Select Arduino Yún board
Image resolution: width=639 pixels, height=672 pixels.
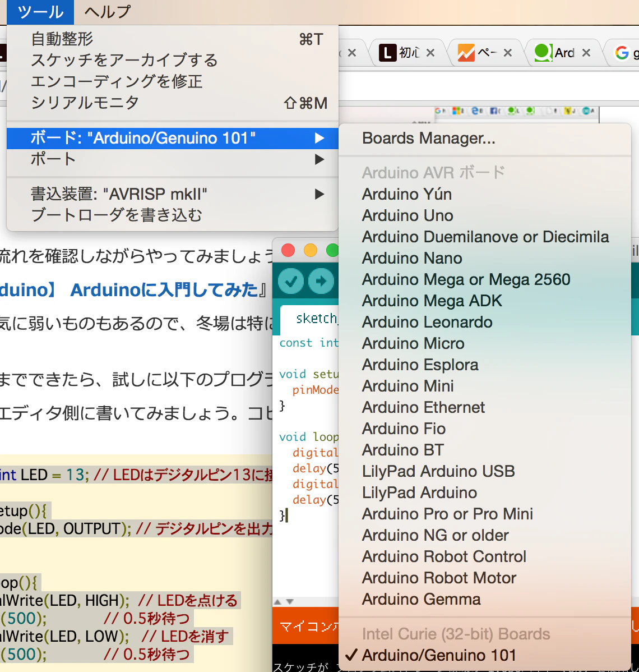point(485,194)
